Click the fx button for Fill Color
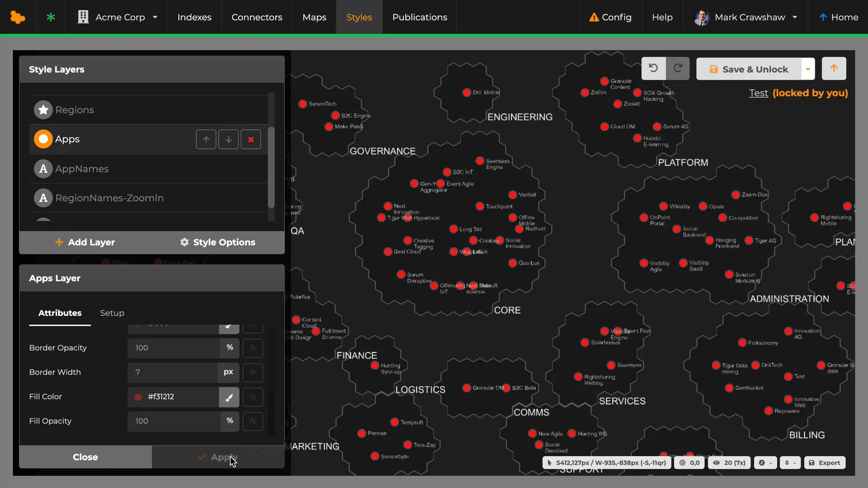 coord(253,397)
